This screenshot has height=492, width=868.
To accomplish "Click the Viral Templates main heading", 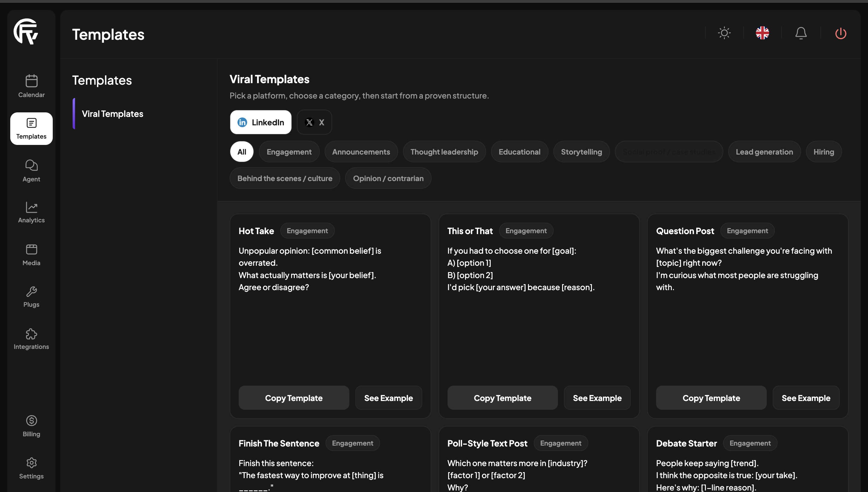I will (269, 79).
